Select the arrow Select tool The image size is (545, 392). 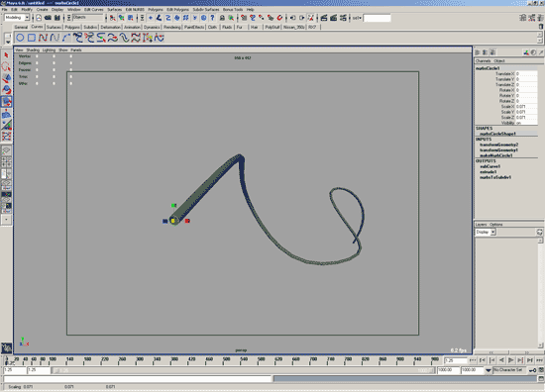pyautogui.click(x=6, y=55)
